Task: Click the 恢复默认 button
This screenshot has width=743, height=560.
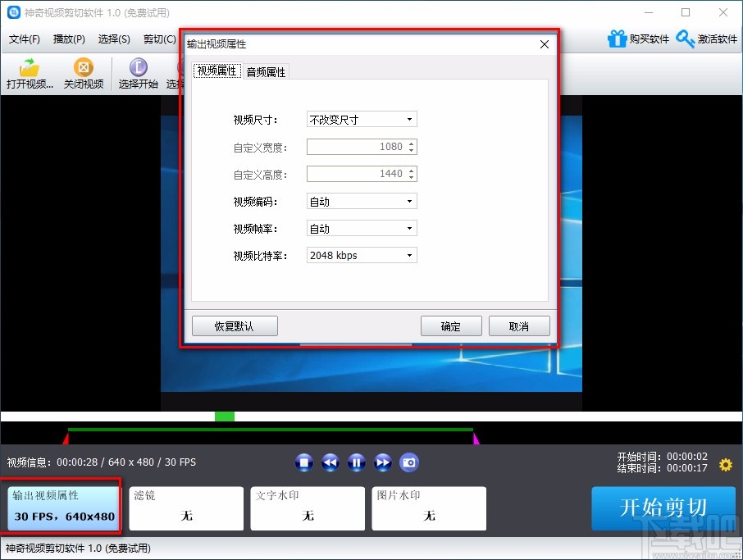Action: tap(235, 326)
